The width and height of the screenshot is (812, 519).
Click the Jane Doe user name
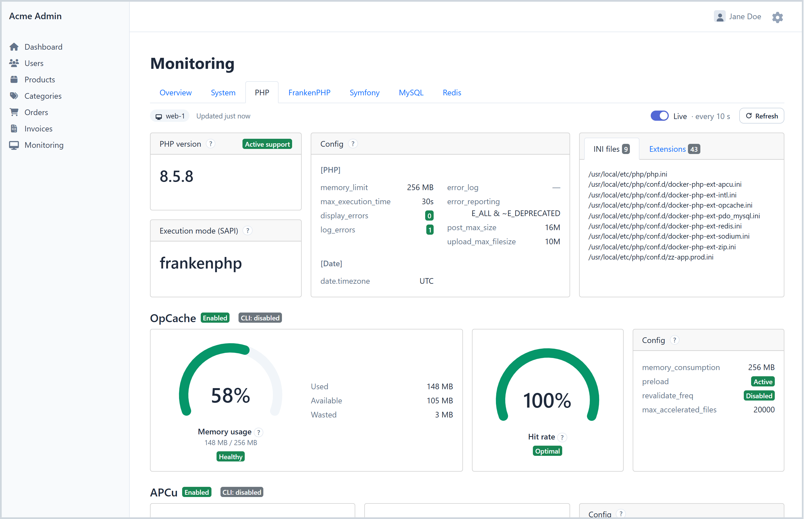745,17
